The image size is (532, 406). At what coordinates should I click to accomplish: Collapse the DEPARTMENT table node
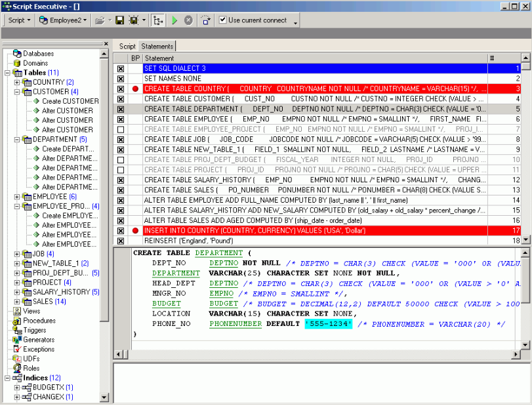[17, 140]
